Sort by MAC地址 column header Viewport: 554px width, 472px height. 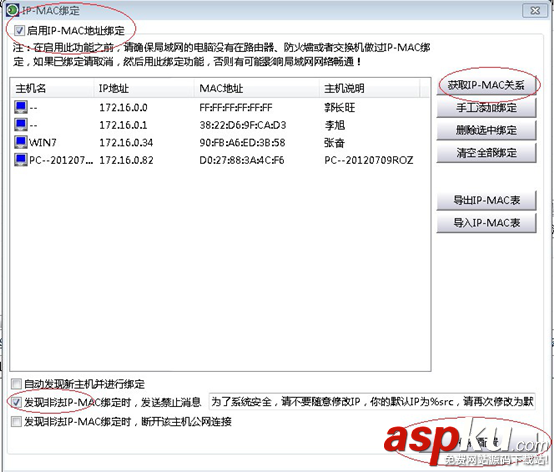click(257, 88)
